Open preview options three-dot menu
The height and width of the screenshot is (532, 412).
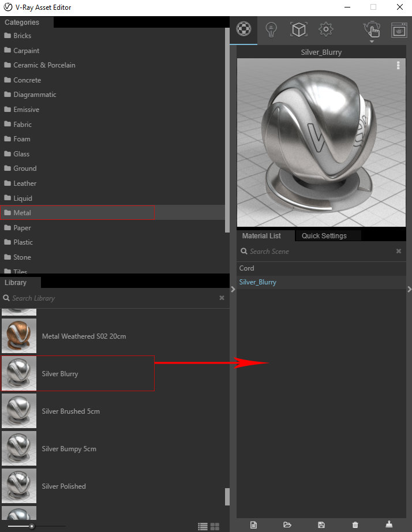pos(398,65)
